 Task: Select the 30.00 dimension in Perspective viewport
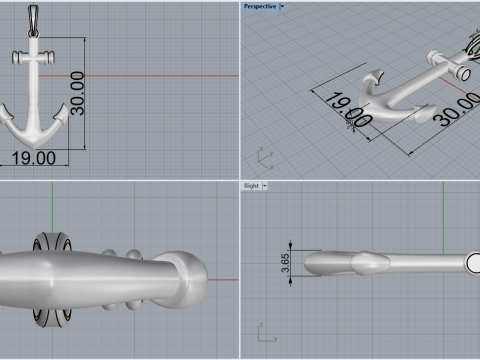(x=457, y=109)
